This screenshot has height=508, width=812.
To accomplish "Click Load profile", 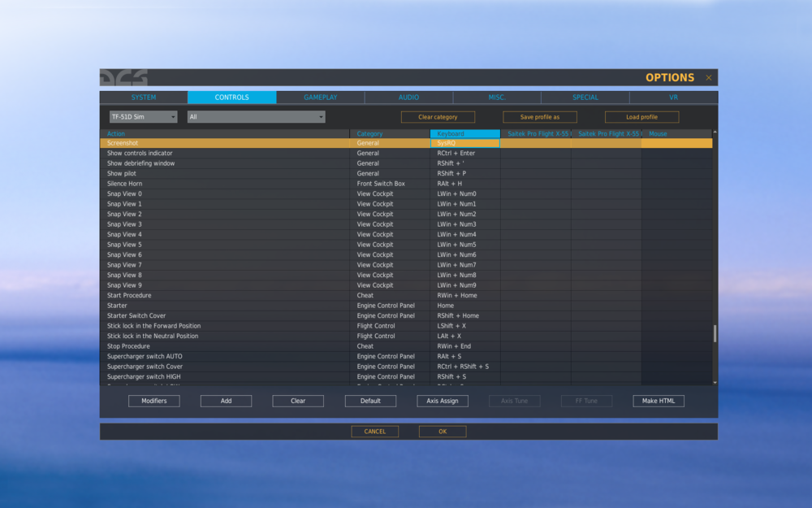I will coord(641,116).
